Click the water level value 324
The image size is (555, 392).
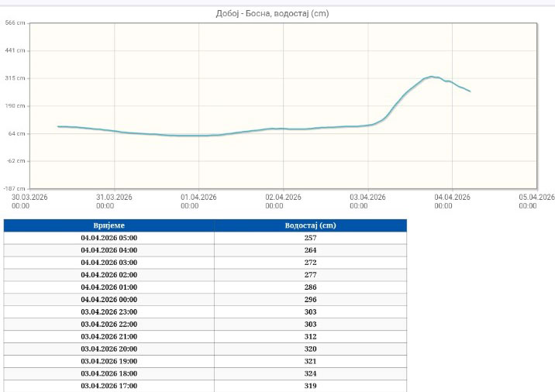(x=310, y=373)
